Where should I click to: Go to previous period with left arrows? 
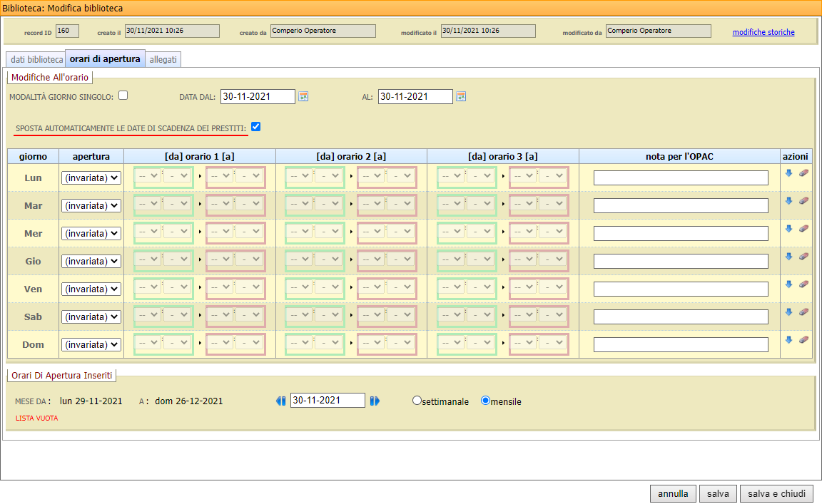(280, 401)
